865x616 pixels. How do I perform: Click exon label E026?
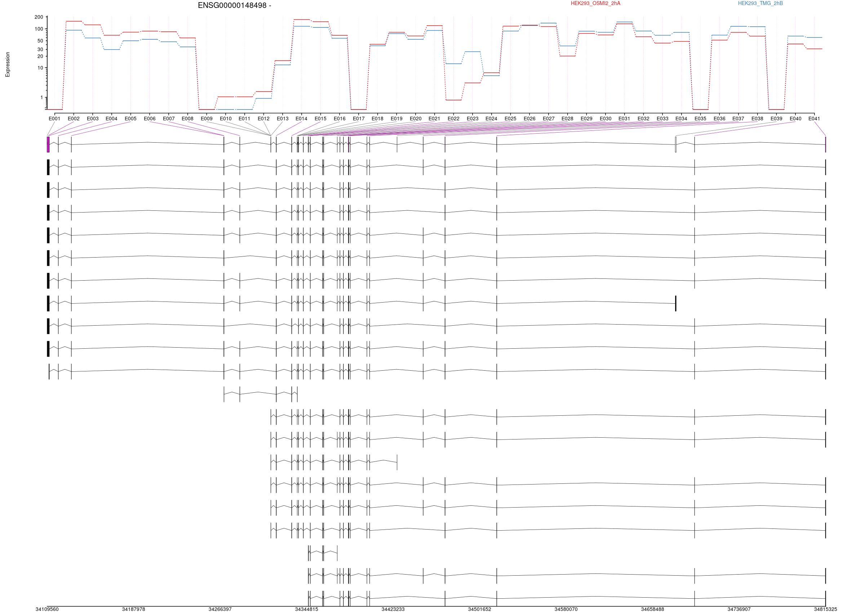(529, 119)
